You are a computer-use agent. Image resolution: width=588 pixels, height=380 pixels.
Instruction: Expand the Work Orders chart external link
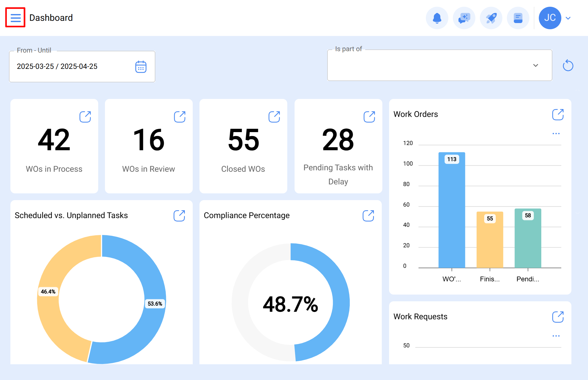[x=558, y=115]
